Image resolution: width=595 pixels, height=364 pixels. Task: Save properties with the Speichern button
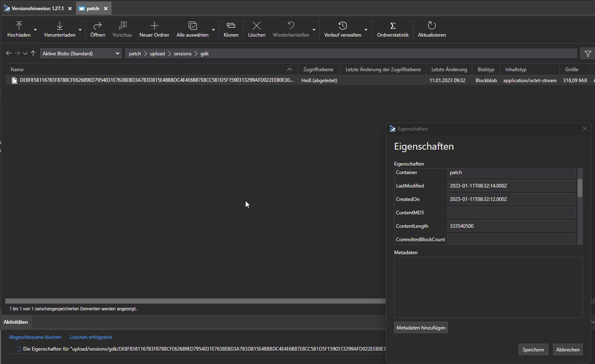533,349
